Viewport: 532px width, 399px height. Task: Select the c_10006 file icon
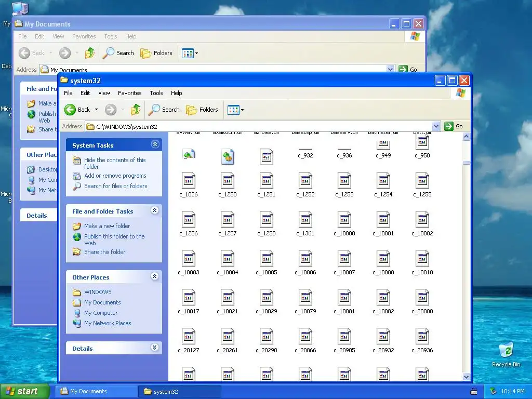305,259
